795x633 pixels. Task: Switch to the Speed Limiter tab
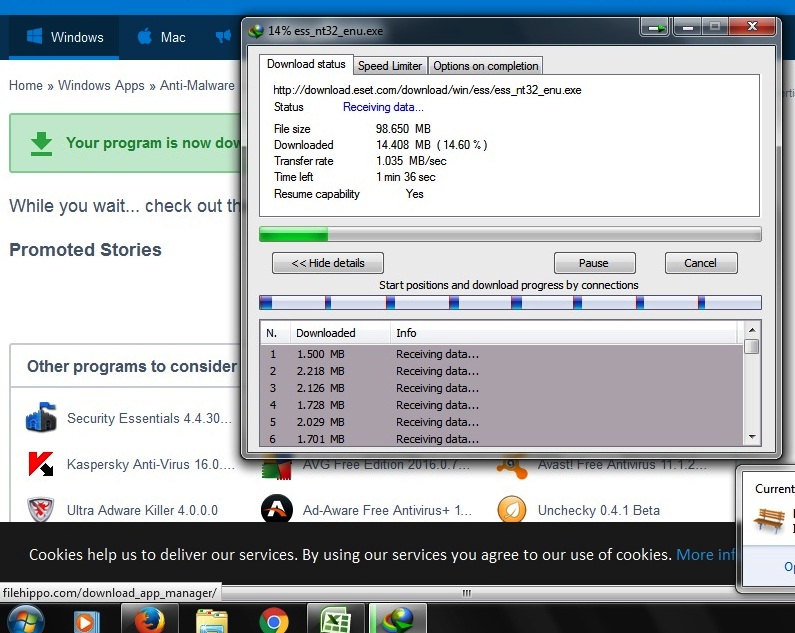(390, 66)
